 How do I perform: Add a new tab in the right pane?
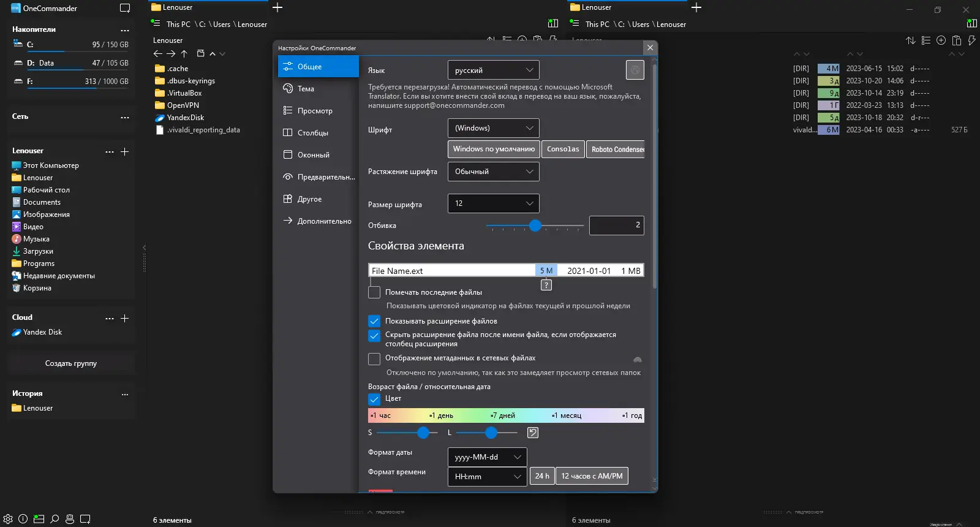tap(696, 7)
